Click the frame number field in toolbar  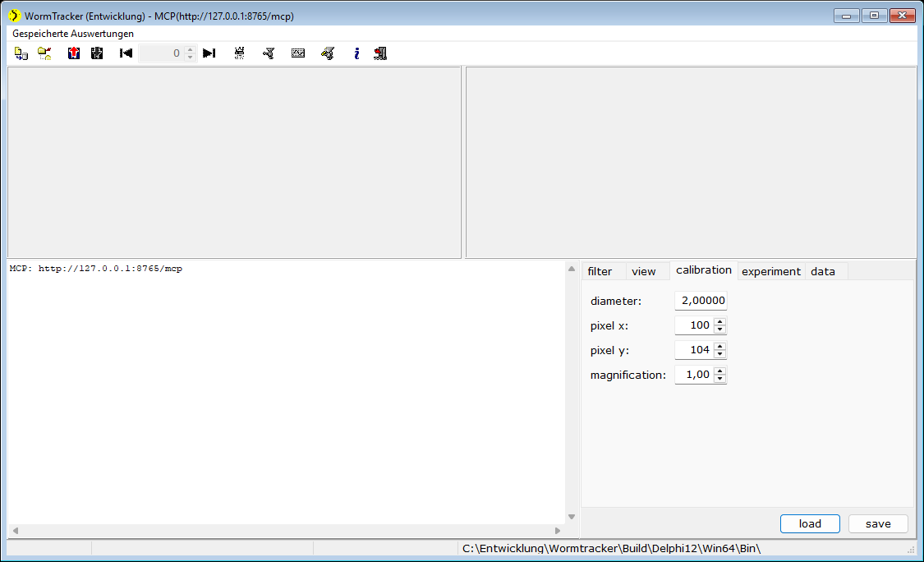pyautogui.click(x=162, y=53)
